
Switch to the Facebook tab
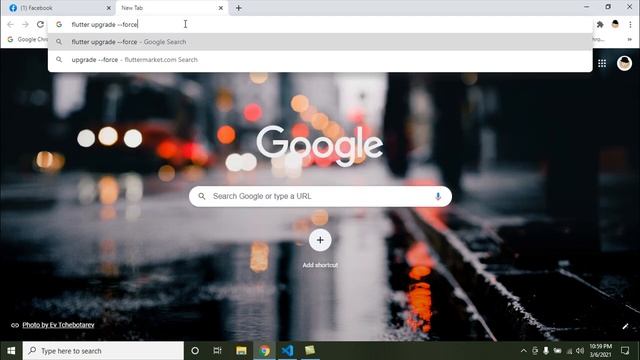57,8
